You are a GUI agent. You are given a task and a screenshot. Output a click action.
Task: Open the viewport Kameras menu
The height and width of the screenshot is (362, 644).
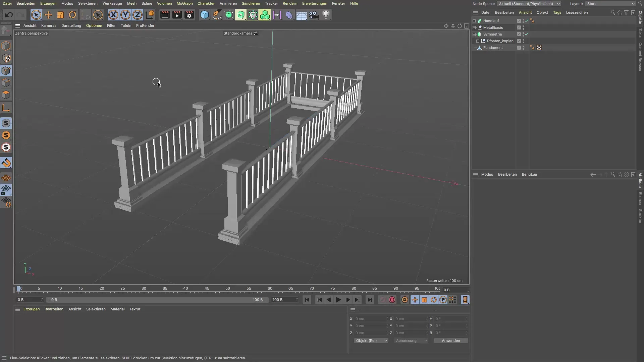click(49, 25)
